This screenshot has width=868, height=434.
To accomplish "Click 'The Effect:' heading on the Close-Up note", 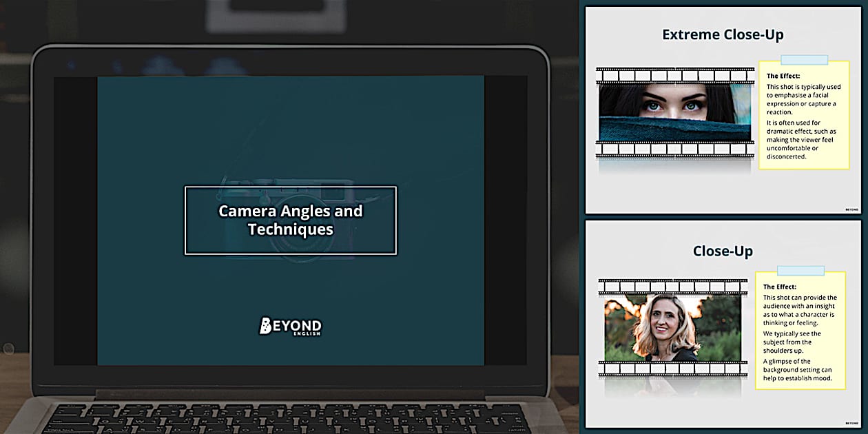I will (x=779, y=287).
